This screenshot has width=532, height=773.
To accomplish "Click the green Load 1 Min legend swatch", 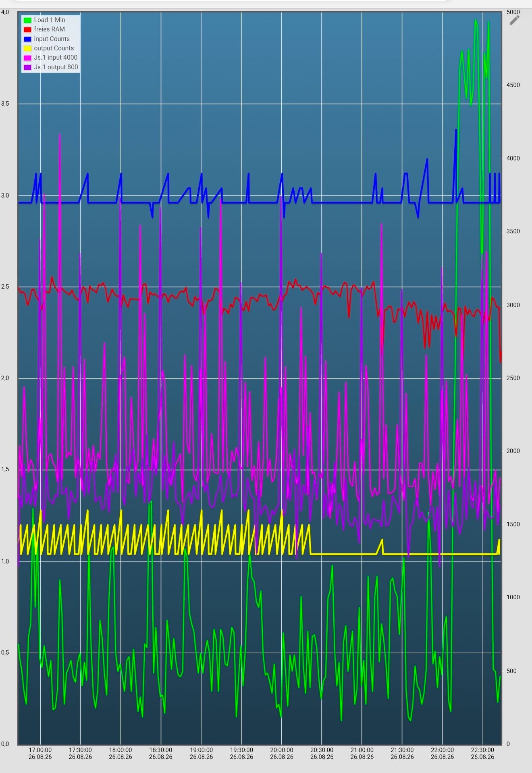I will point(27,20).
